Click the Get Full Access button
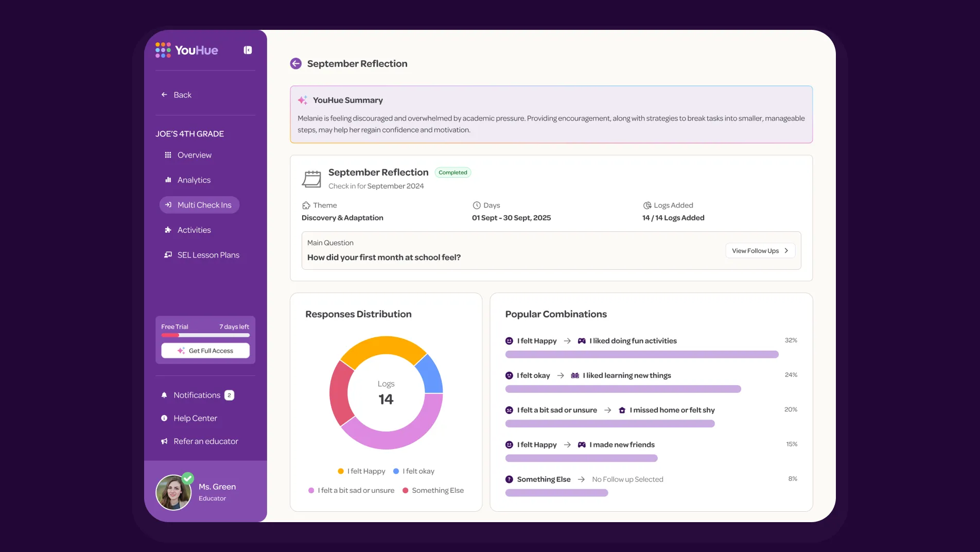Viewport: 980px width, 552px height. pos(205,351)
